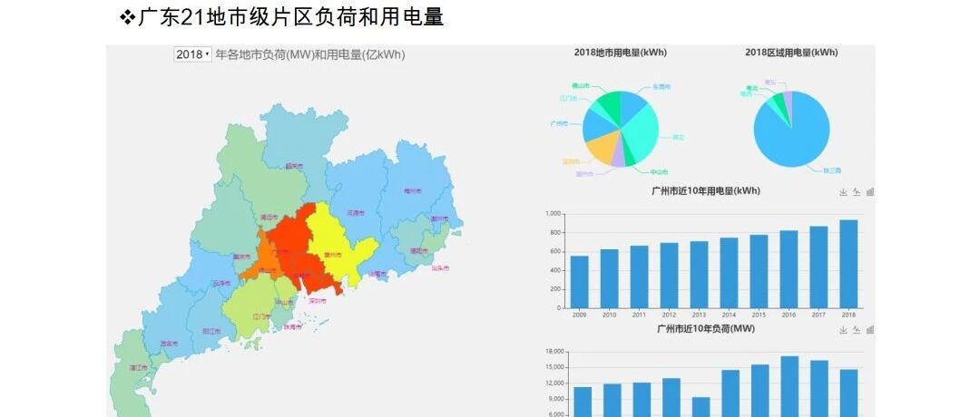
Task: Click 江门市 label beside city pie chart
Action: point(568,98)
